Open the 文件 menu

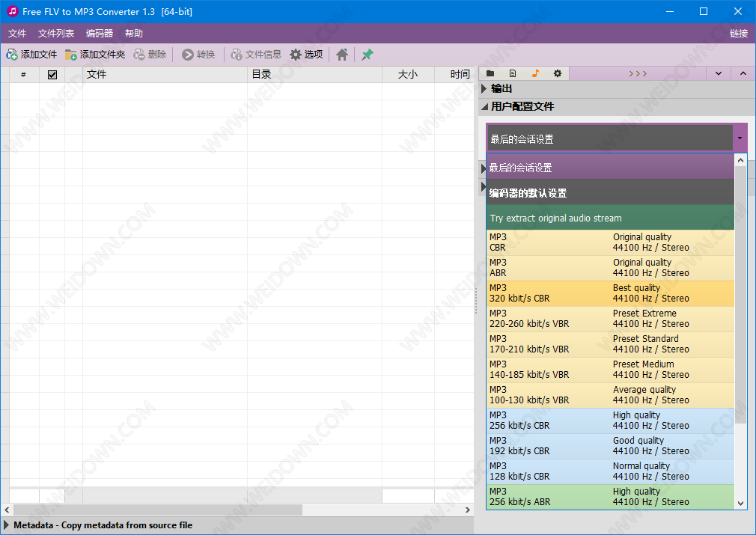tap(17, 33)
